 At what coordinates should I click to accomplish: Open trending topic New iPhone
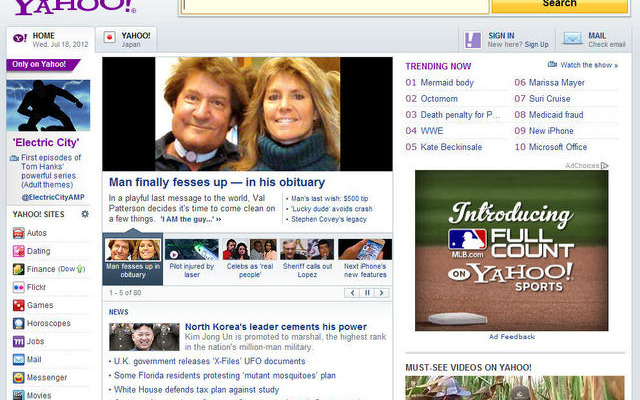pyautogui.click(x=551, y=131)
